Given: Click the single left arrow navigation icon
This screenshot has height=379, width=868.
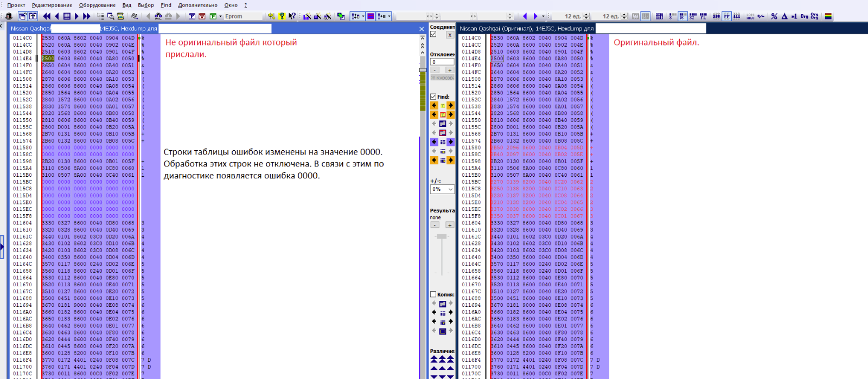Looking at the screenshot, I should click(57, 16).
